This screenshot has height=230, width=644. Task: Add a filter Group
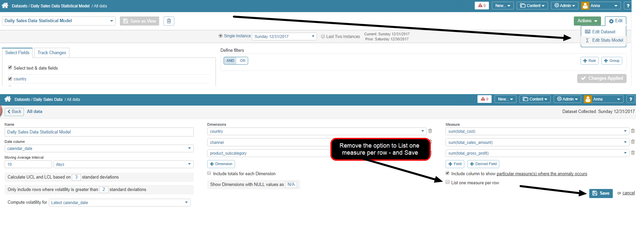pyautogui.click(x=611, y=61)
